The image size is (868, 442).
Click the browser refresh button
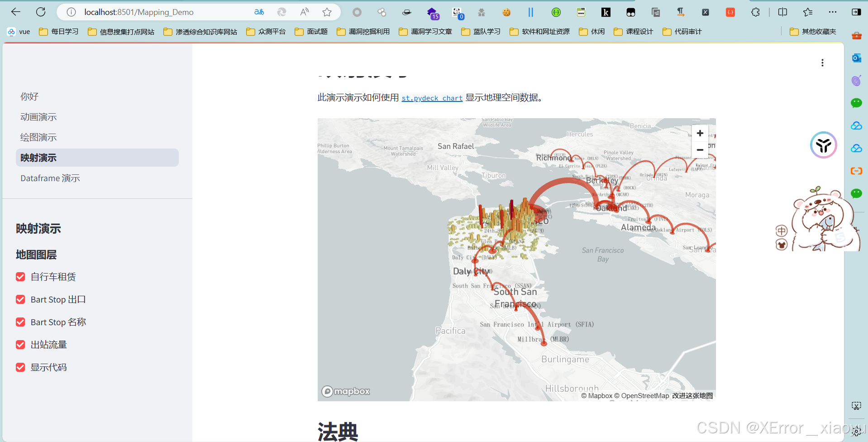[x=41, y=12]
